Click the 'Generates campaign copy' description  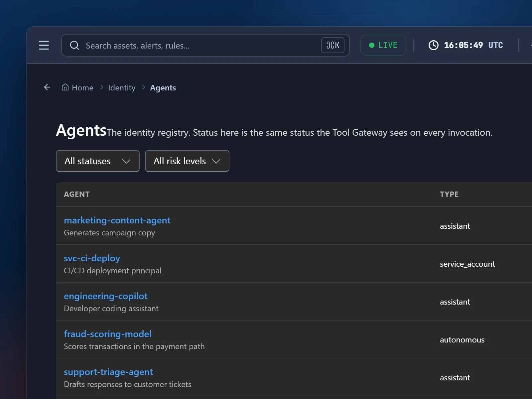click(x=109, y=233)
